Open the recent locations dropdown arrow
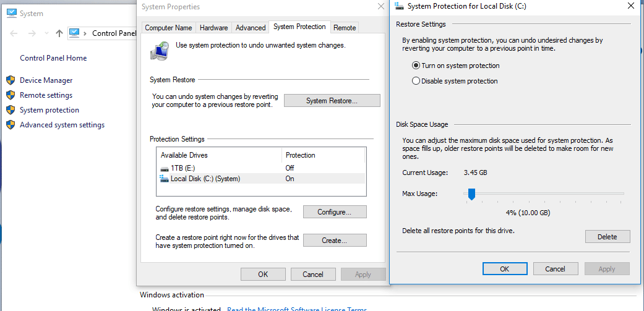The width and height of the screenshot is (644, 311). 46,33
